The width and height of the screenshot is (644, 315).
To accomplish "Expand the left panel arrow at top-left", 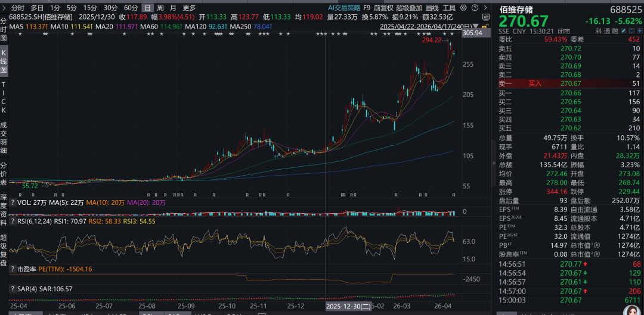I will [x=4, y=8].
